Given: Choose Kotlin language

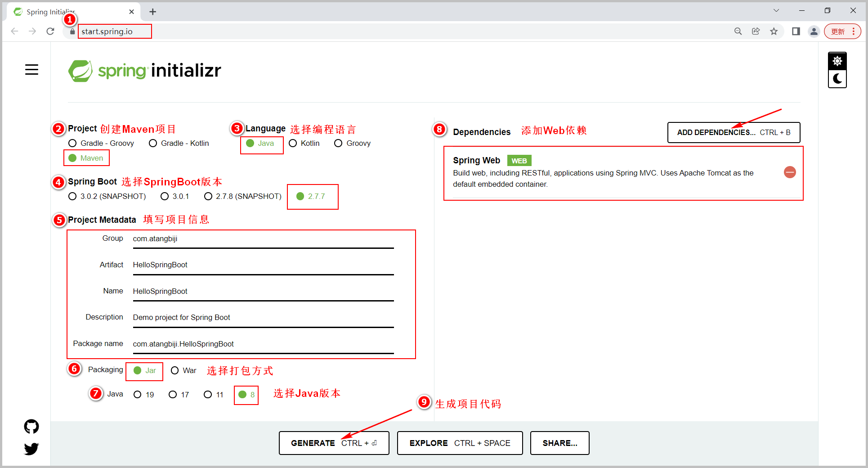Looking at the screenshot, I should tap(304, 143).
